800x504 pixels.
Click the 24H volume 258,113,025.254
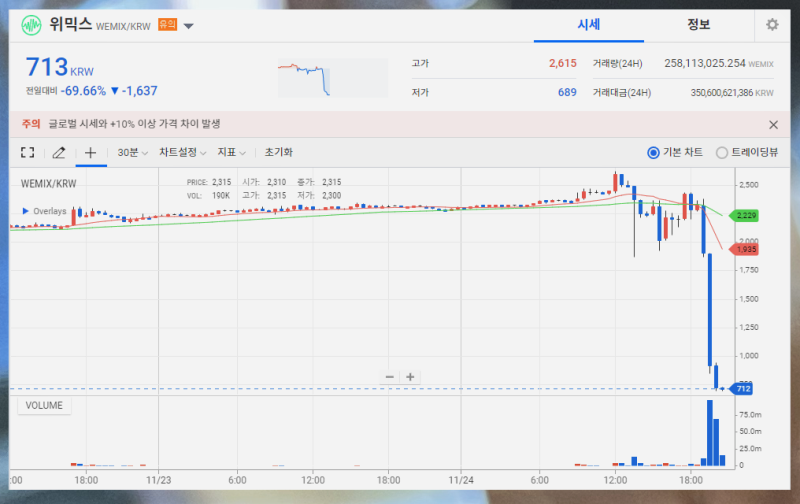click(705, 63)
